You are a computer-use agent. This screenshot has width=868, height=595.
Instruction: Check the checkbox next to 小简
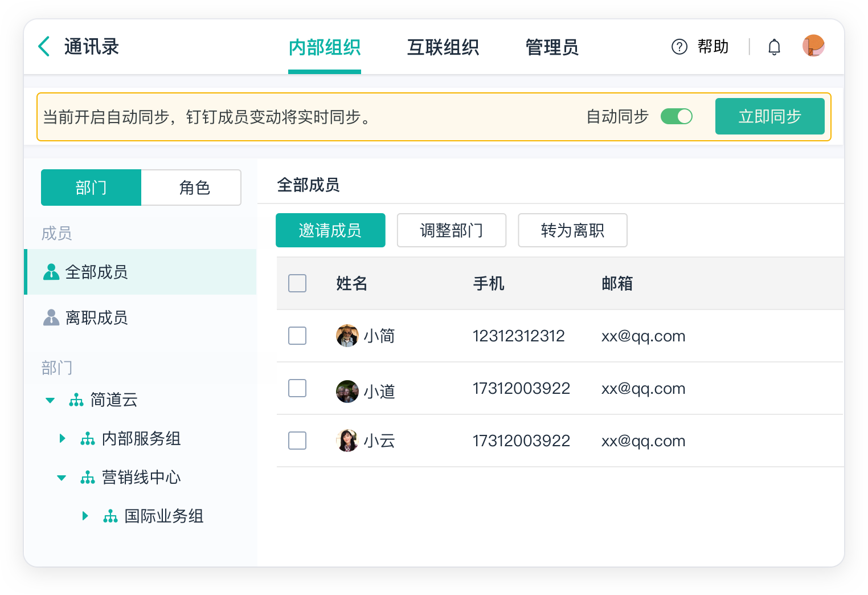point(297,336)
